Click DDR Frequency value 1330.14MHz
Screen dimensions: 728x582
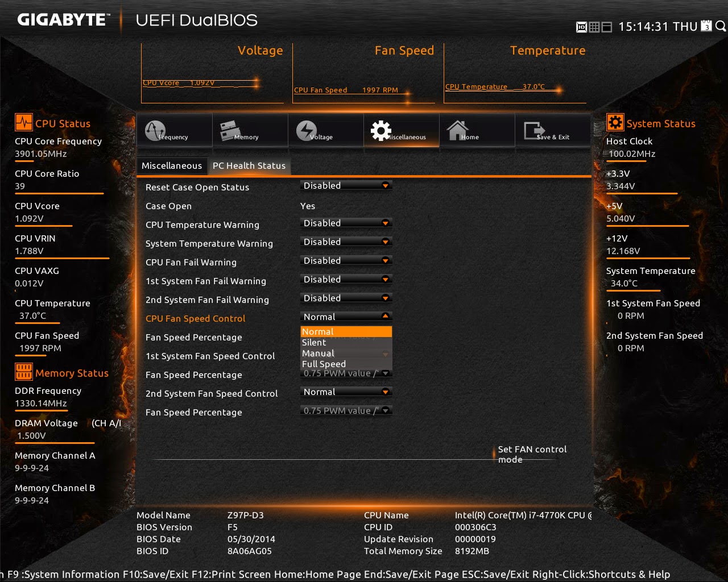41,404
